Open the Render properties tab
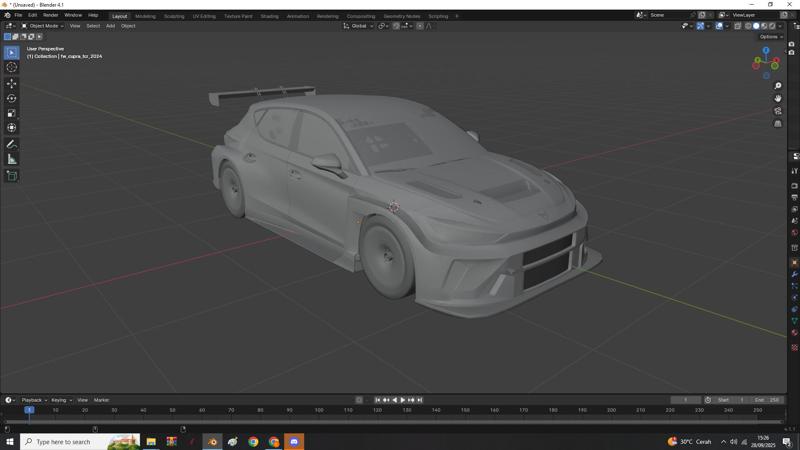 (x=794, y=186)
